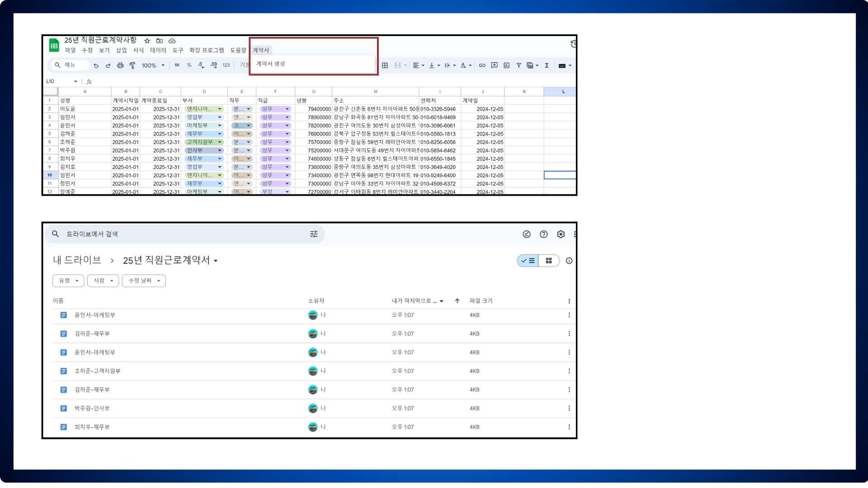Reverse sort direction arrow in file list
This screenshot has width=868, height=488.
(x=457, y=301)
